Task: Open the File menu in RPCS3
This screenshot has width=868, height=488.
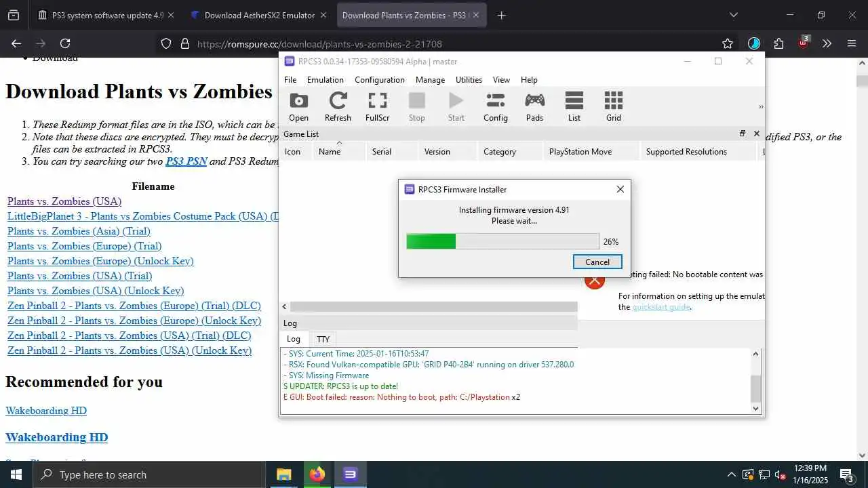Action: pos(290,79)
